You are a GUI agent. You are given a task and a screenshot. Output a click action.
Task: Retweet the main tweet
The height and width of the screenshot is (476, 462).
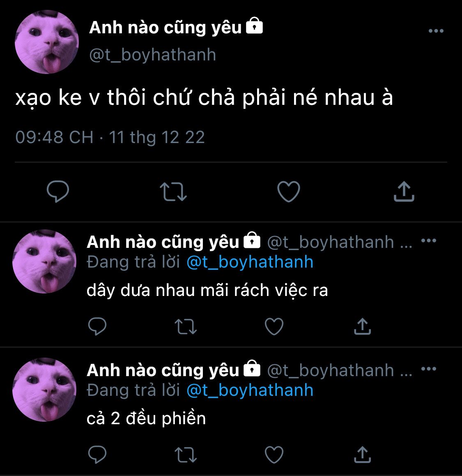[x=173, y=192]
